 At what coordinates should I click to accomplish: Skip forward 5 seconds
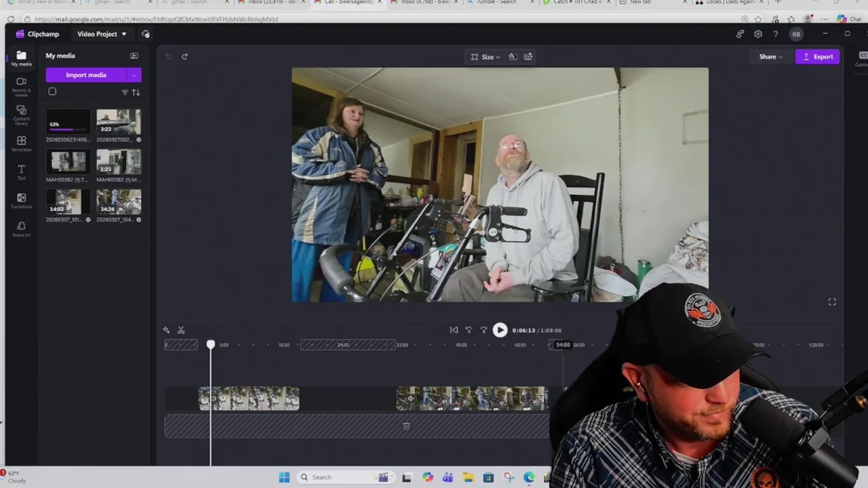point(484,330)
